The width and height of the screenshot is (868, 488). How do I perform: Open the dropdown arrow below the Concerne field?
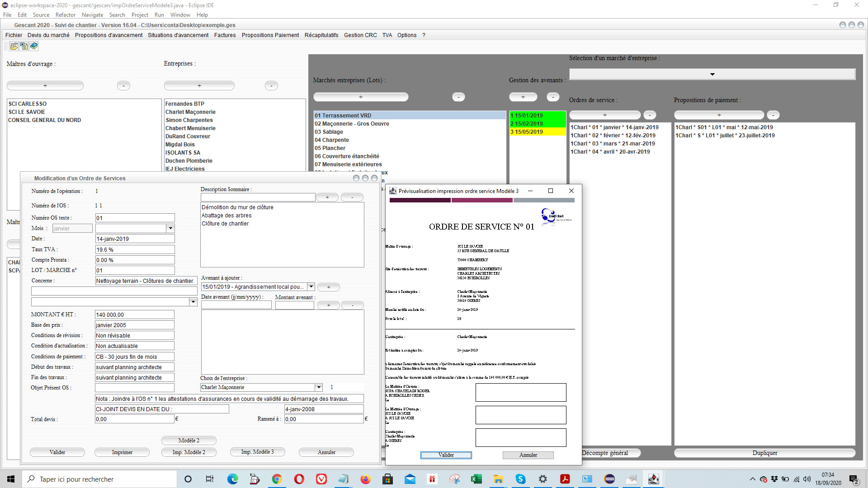click(x=193, y=301)
